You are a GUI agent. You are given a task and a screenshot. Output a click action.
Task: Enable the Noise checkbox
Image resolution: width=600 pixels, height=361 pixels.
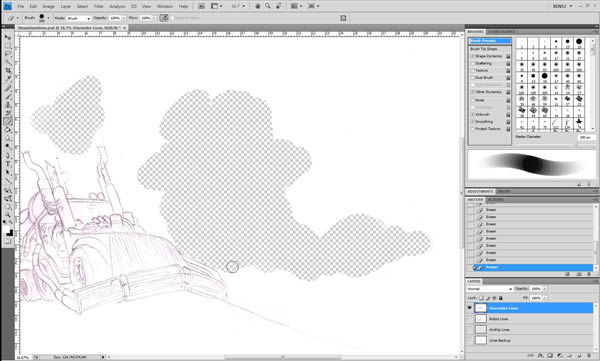click(x=473, y=100)
